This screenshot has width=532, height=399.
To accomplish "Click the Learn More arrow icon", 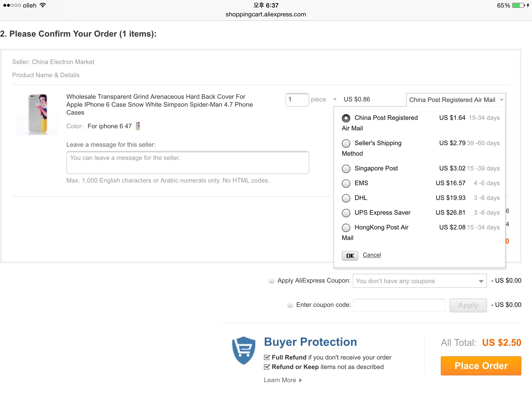I will (300, 380).
